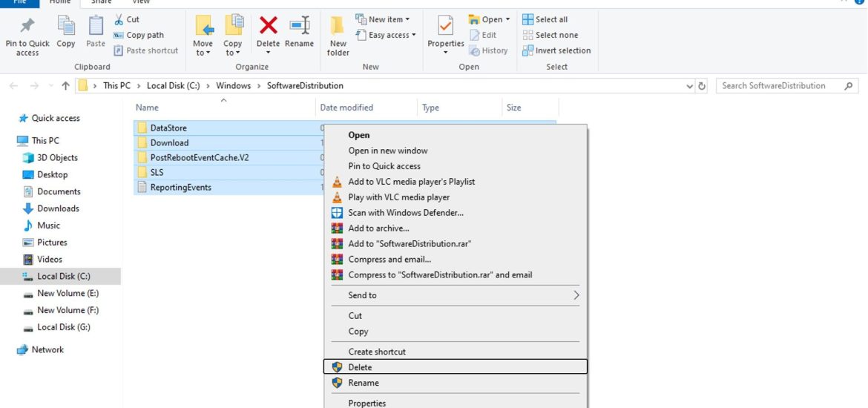Click Select none in the ribbon

point(550,35)
